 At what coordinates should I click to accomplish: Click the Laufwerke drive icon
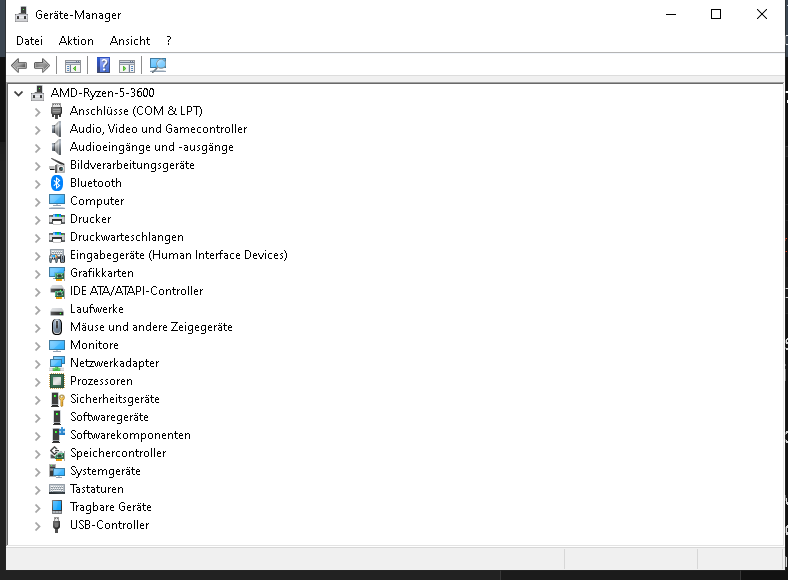coord(57,311)
